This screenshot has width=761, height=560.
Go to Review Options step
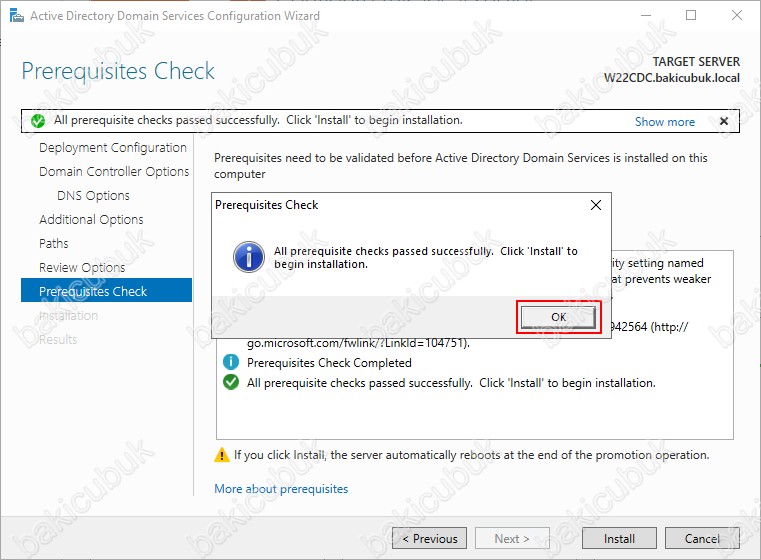point(82,267)
